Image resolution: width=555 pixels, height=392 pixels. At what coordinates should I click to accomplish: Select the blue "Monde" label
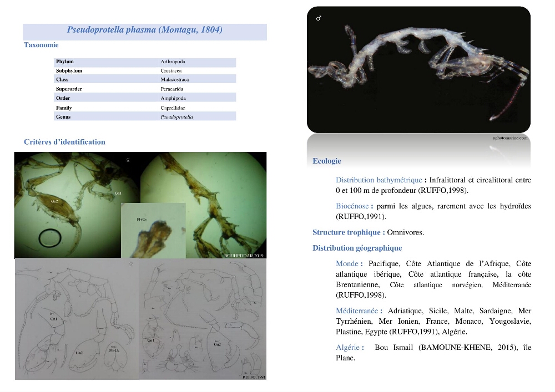click(347, 264)
